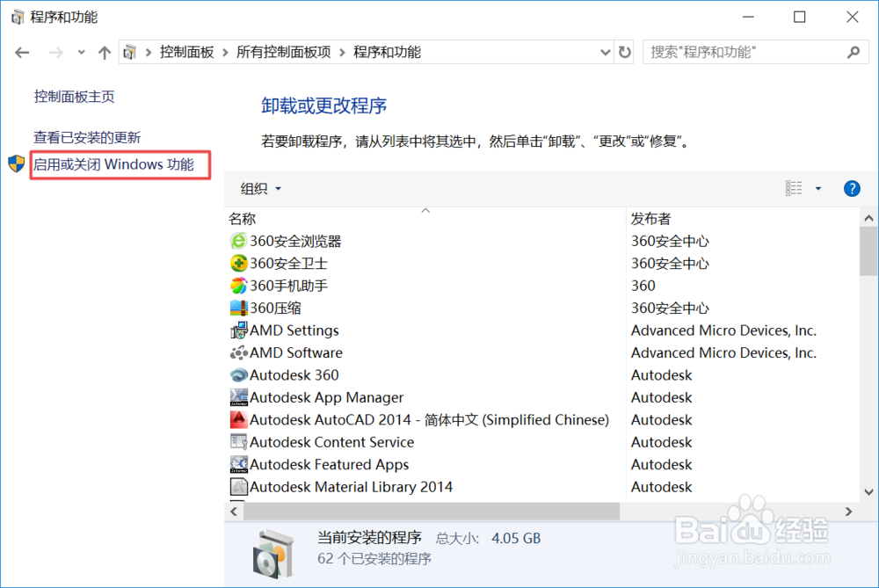Click the 360压缩 program icon
Image resolution: width=879 pixels, height=588 pixels.
[x=238, y=309]
